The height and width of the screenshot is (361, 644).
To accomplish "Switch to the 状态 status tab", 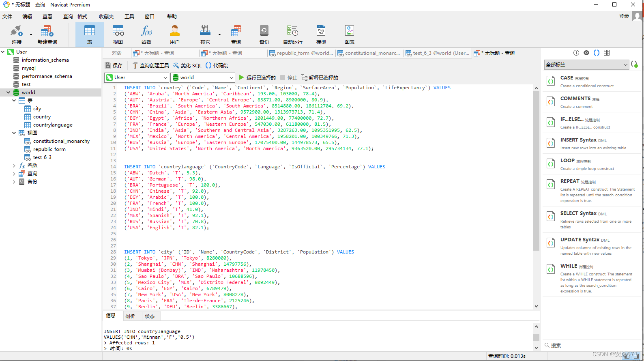I will point(150,316).
